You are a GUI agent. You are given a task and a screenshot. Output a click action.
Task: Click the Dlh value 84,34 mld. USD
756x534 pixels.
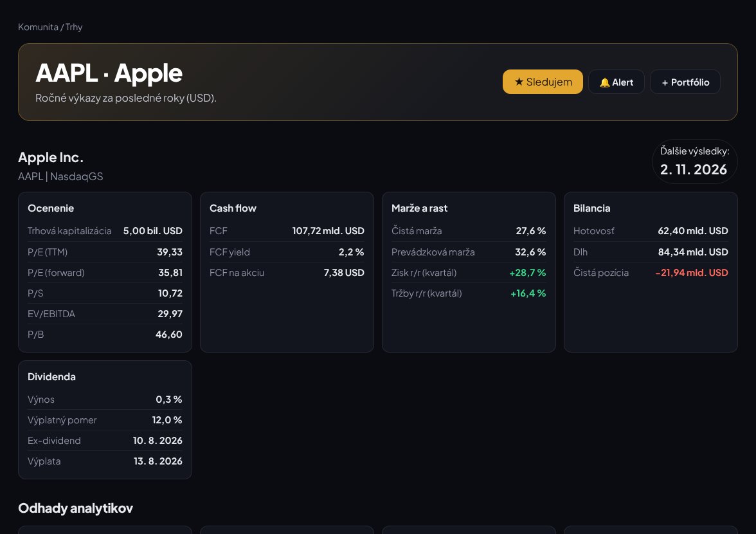tap(693, 252)
